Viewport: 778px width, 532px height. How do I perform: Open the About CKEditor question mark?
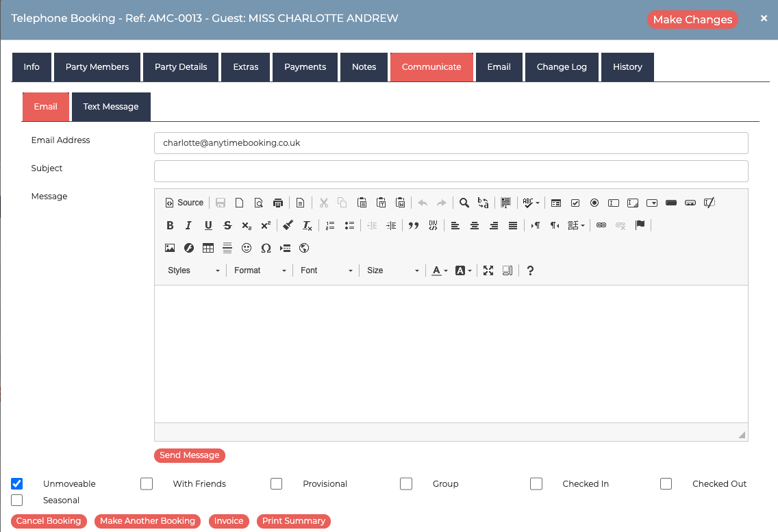530,270
